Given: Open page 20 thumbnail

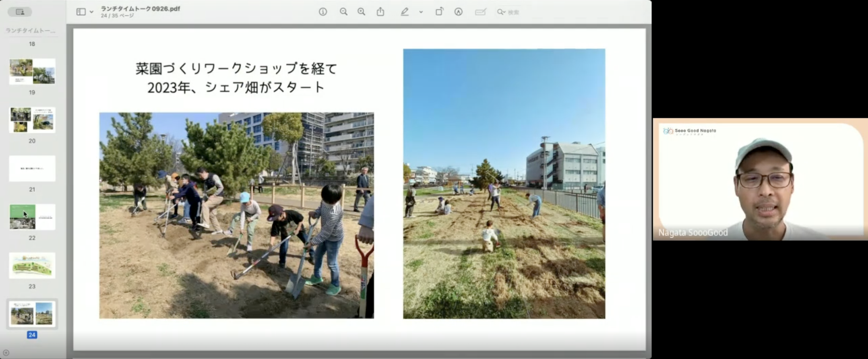Looking at the screenshot, I should click(x=32, y=120).
